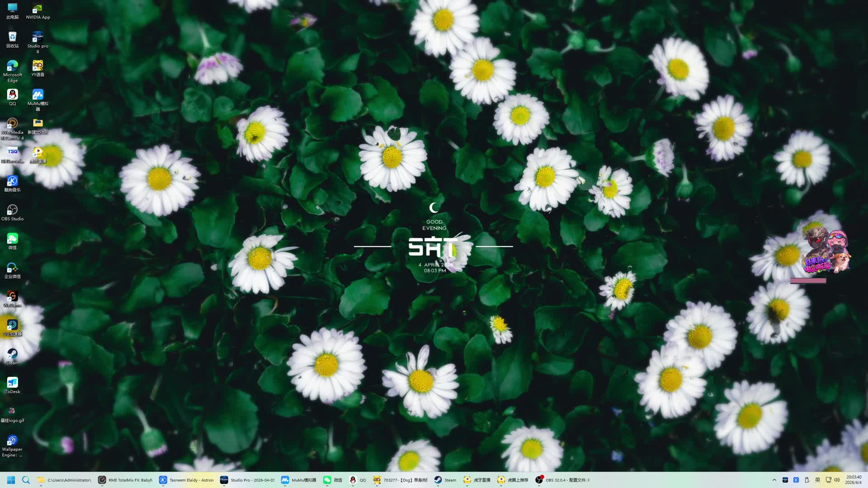The height and width of the screenshot is (488, 868).
Task: Open the clock and date flyout
Action: [x=854, y=480]
